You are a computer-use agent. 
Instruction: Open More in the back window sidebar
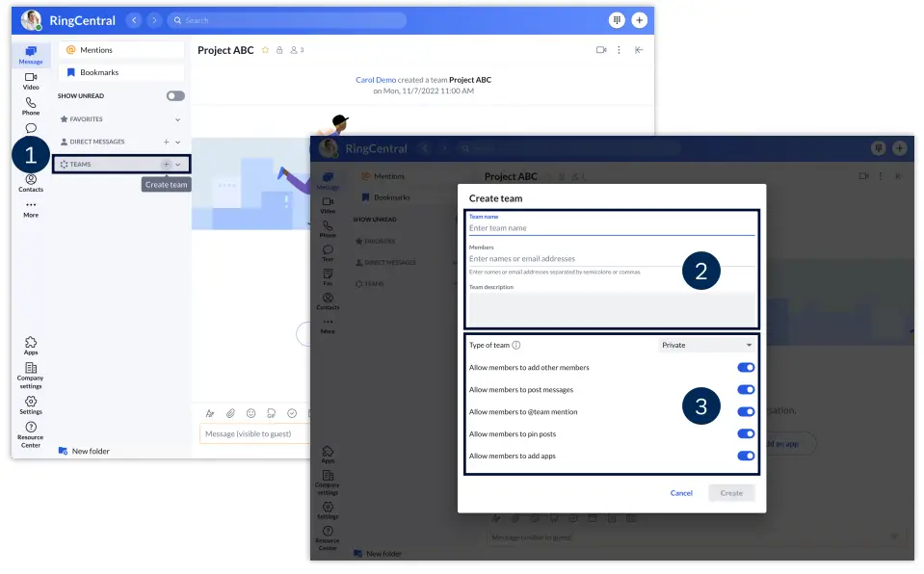click(x=31, y=209)
